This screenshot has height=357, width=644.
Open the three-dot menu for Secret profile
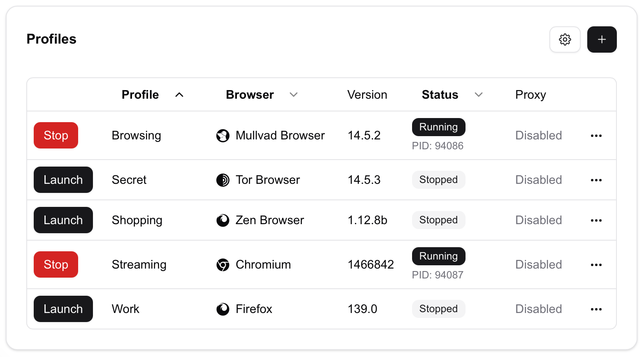coord(596,180)
